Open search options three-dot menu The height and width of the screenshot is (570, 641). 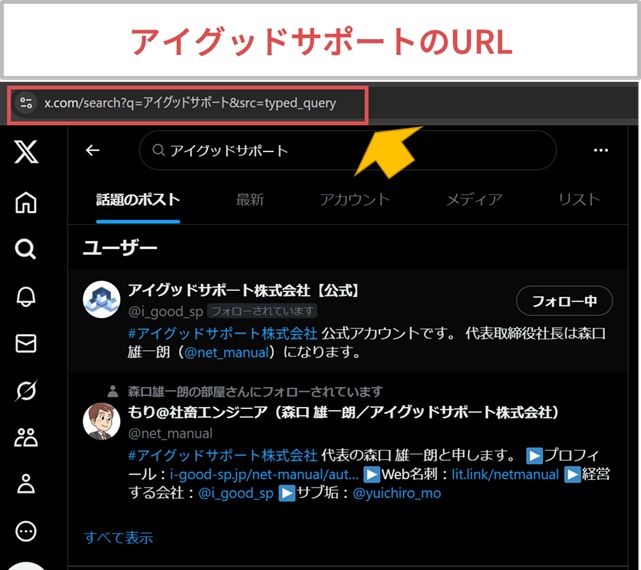(601, 150)
